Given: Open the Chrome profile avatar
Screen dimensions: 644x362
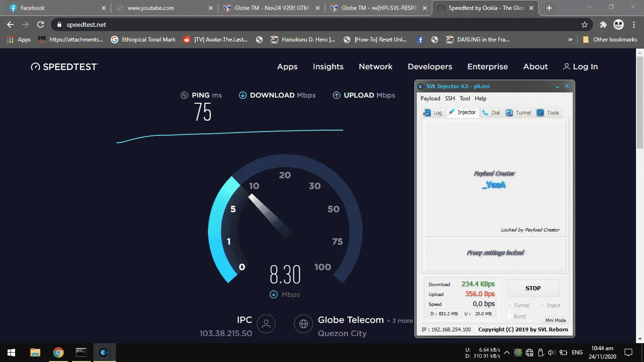Looking at the screenshot, I should 618,25.
